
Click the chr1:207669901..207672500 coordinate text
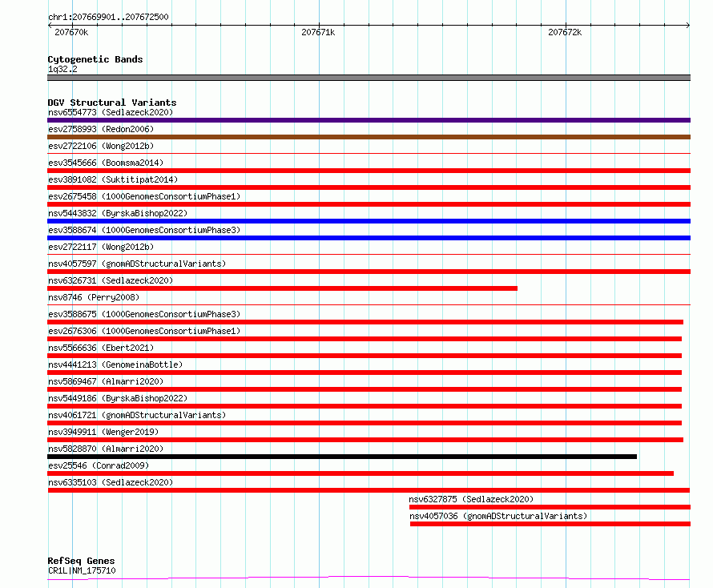108,17
